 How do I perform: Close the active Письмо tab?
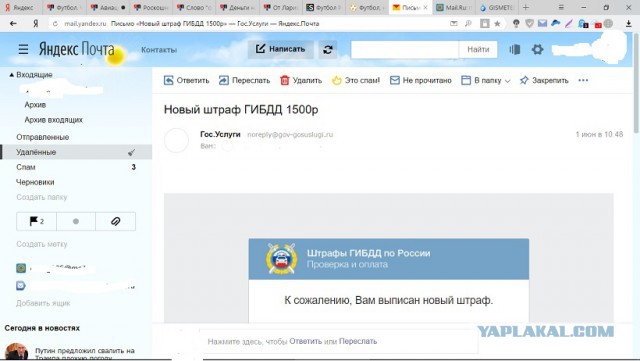point(425,7)
